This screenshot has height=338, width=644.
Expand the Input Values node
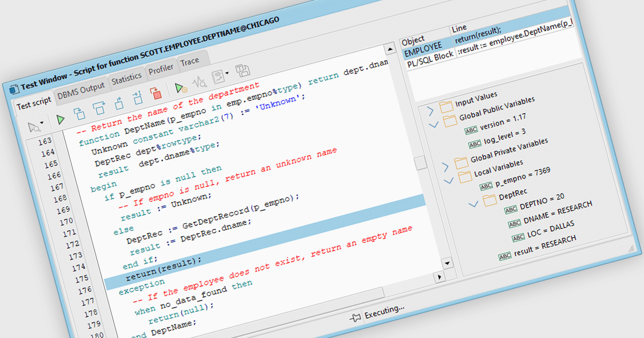(430, 111)
